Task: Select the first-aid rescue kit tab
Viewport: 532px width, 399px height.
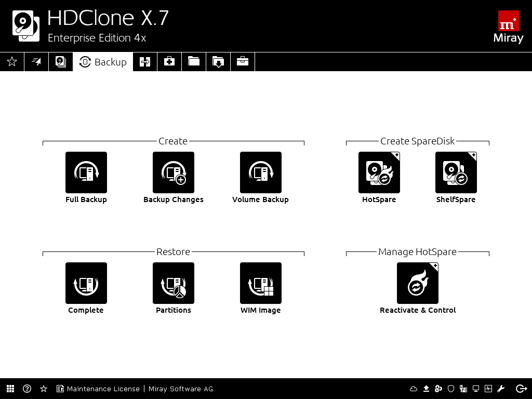Action: pyautogui.click(x=169, y=62)
